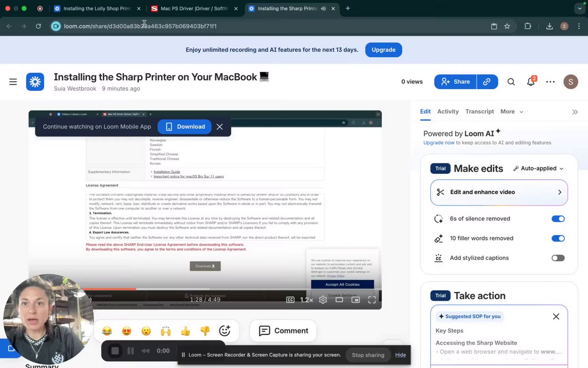The image size is (588, 368).
Task: Switch to the Transcript tab
Action: (480, 111)
